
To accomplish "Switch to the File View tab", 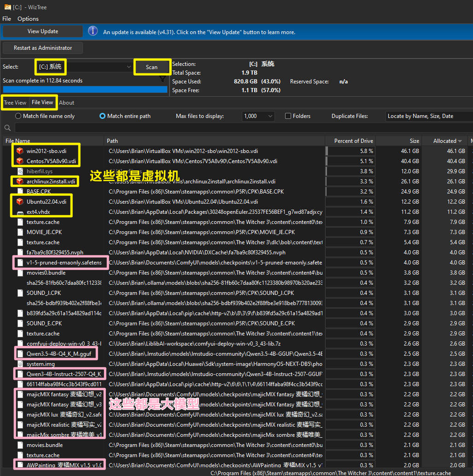I will pos(42,102).
